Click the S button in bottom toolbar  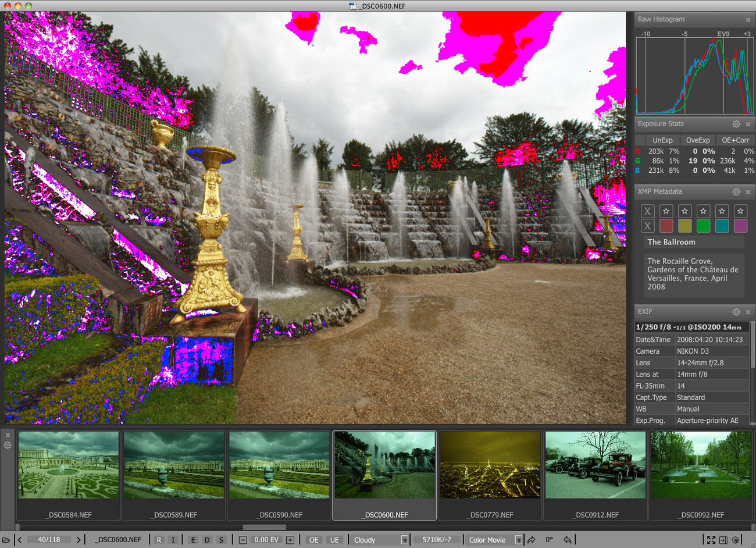221,540
